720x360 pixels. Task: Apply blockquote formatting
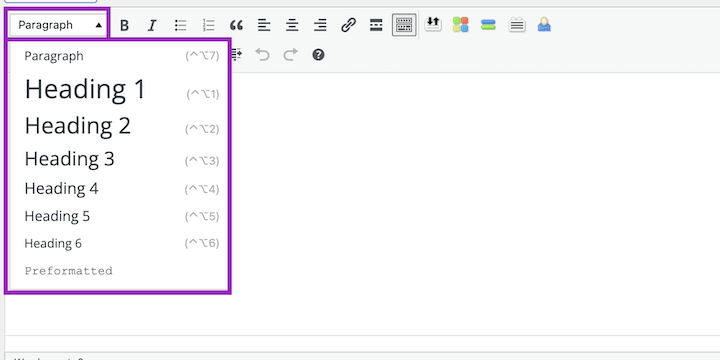click(x=236, y=25)
